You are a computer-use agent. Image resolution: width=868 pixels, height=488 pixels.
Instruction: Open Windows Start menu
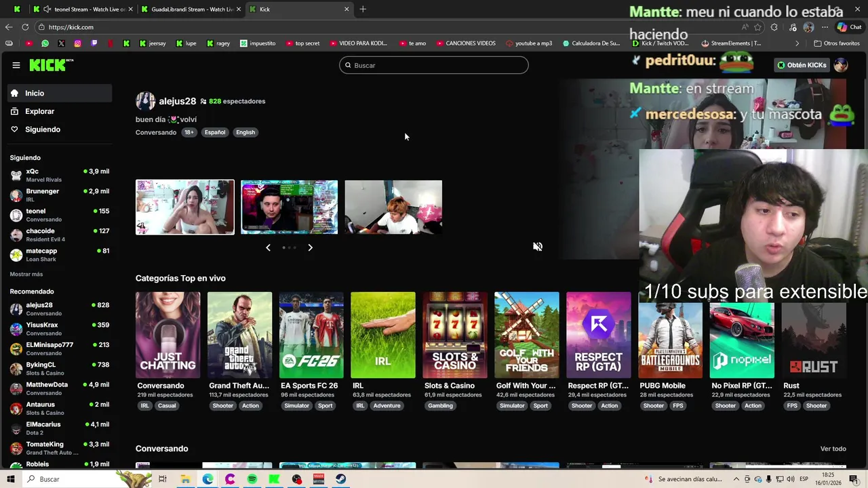pos(10,479)
